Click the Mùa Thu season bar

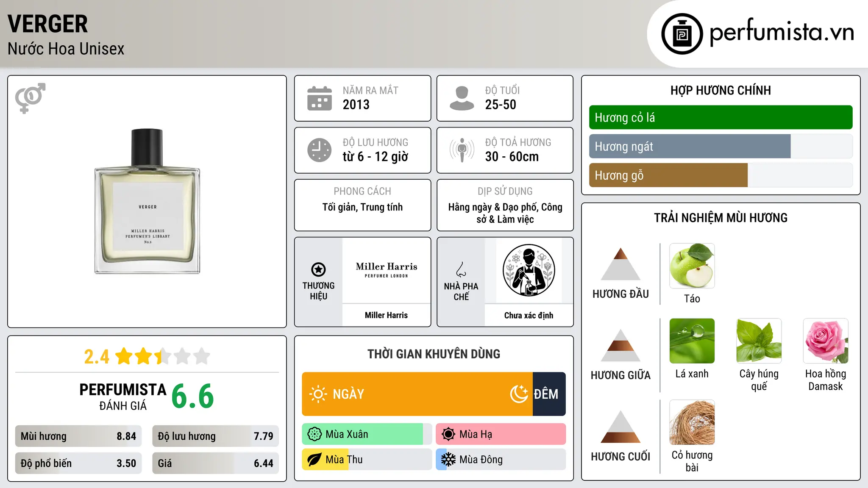(367, 460)
